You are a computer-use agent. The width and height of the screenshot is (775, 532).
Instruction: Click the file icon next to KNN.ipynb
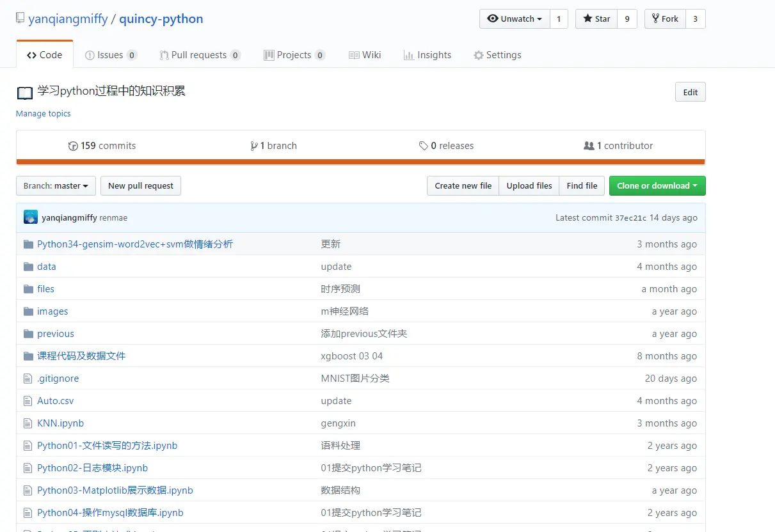[28, 423]
